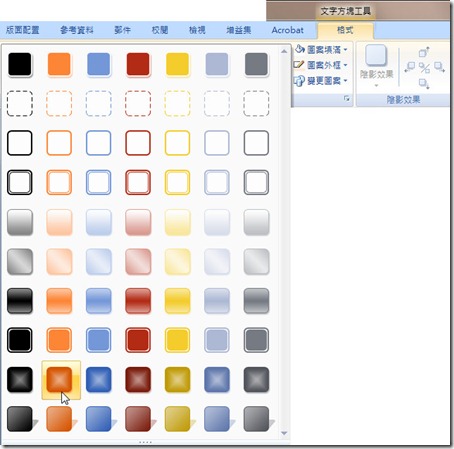
Task: Select the 檢視 tab
Action: pyautogui.click(x=197, y=30)
